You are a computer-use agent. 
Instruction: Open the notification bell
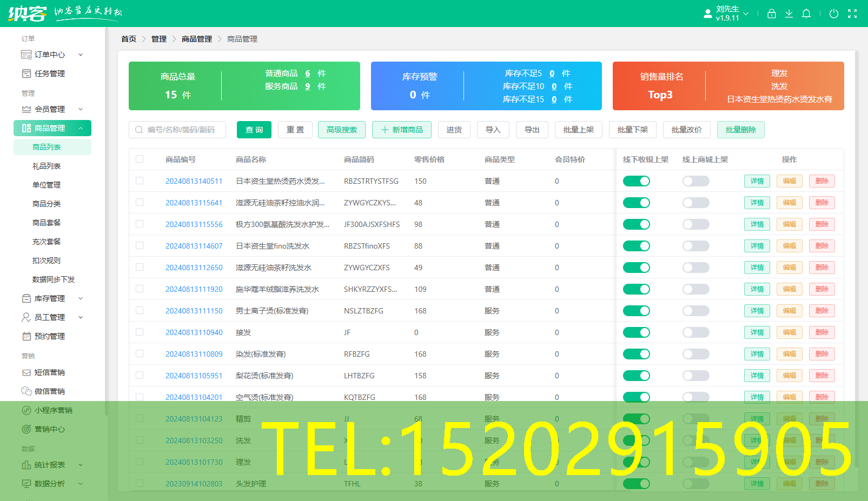(x=806, y=14)
